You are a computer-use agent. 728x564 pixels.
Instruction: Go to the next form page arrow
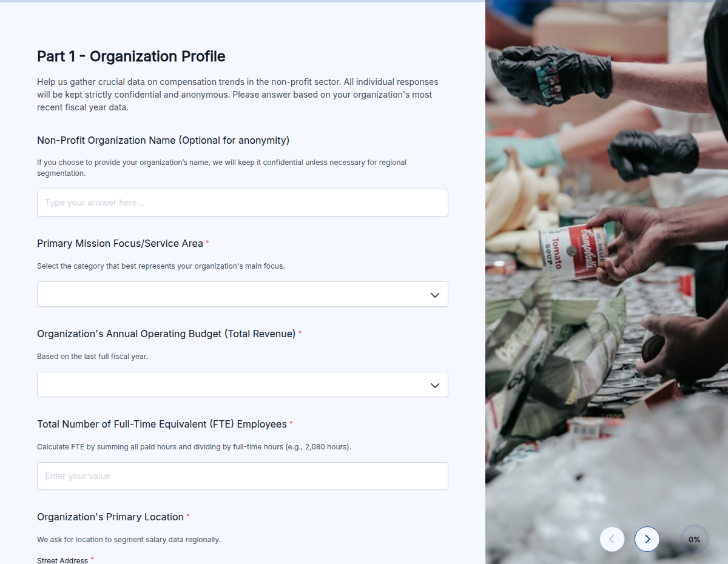647,539
